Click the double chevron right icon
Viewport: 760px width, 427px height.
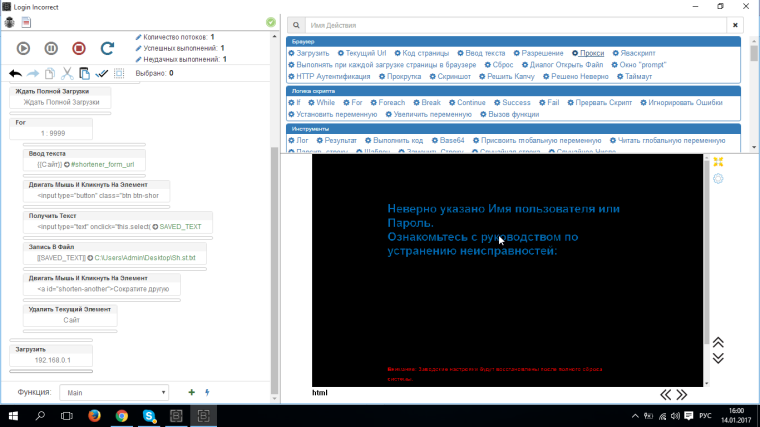(681, 395)
